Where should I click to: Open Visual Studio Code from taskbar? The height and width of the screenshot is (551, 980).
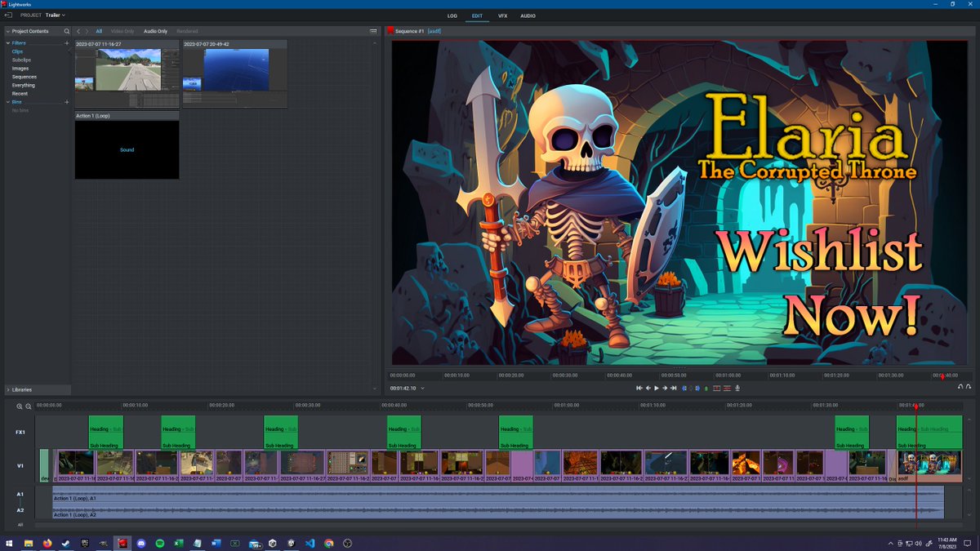(310, 543)
